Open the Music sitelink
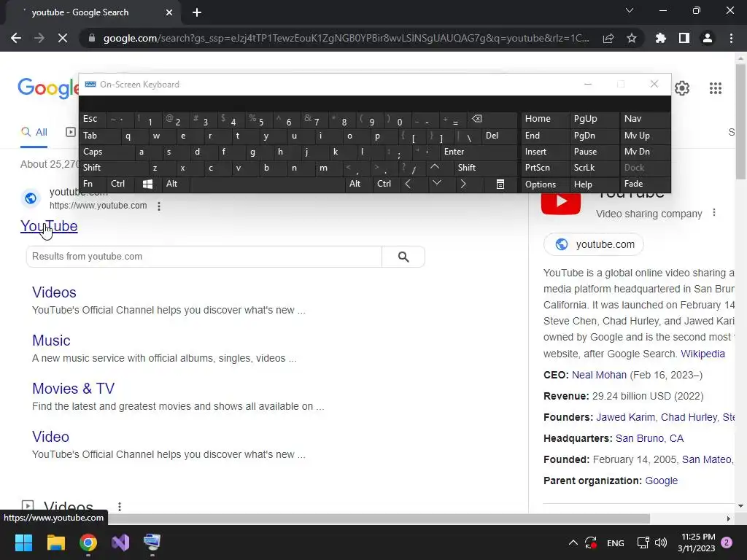The image size is (747, 560). 52,341
